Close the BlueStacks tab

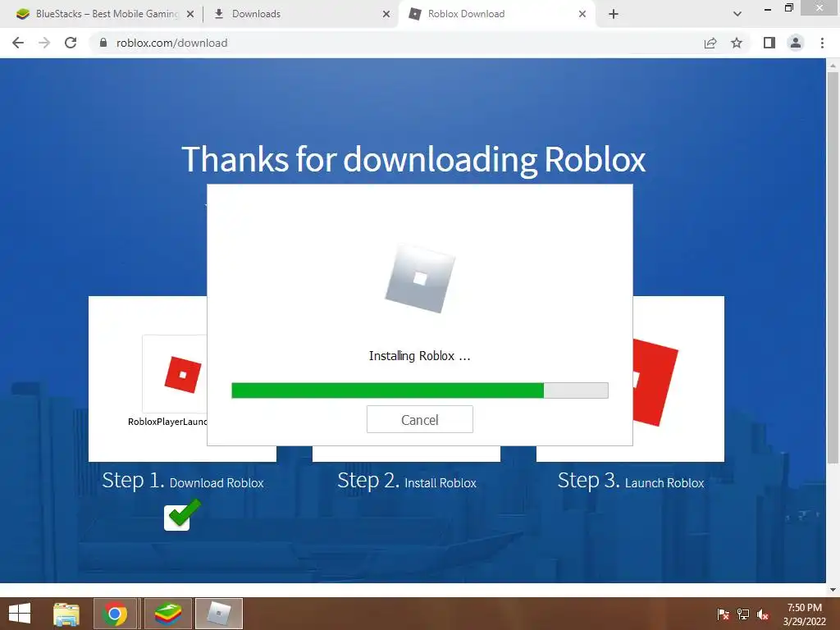[190, 15]
